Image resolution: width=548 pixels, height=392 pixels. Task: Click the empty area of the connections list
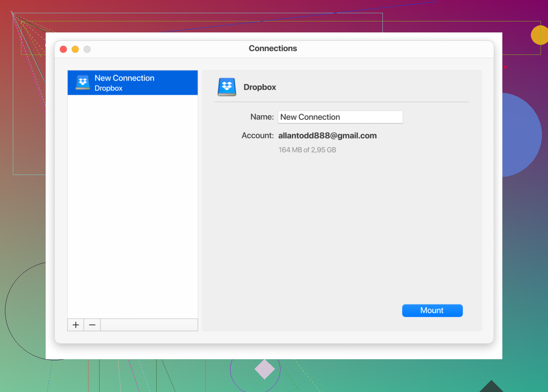[x=132, y=207]
